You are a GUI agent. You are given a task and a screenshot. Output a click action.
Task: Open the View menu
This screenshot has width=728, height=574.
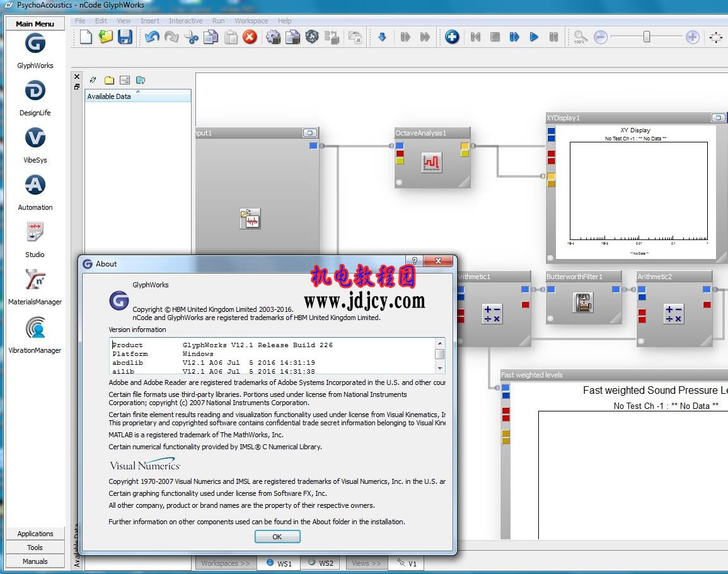124,21
